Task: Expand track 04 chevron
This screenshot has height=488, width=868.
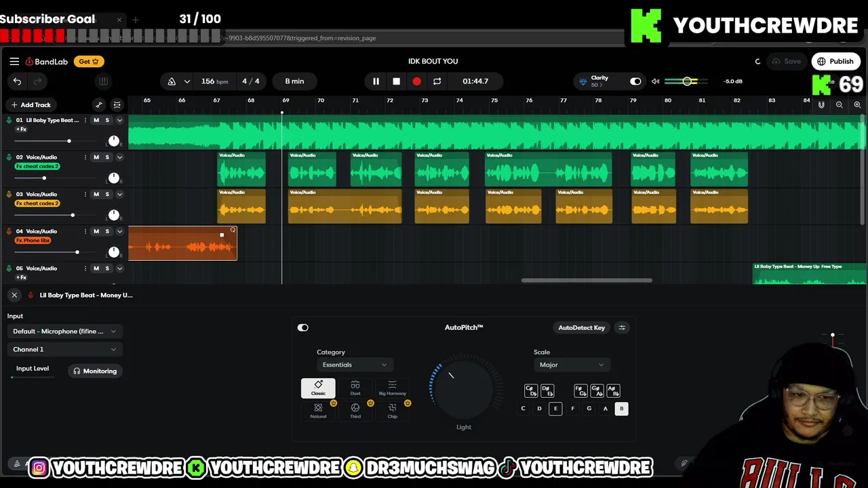Action: click(119, 231)
